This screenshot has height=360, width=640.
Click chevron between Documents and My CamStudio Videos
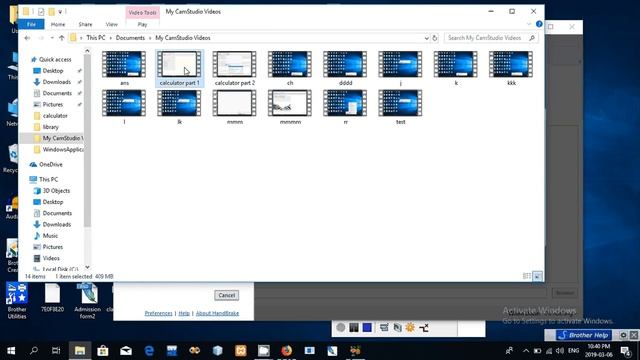point(150,38)
